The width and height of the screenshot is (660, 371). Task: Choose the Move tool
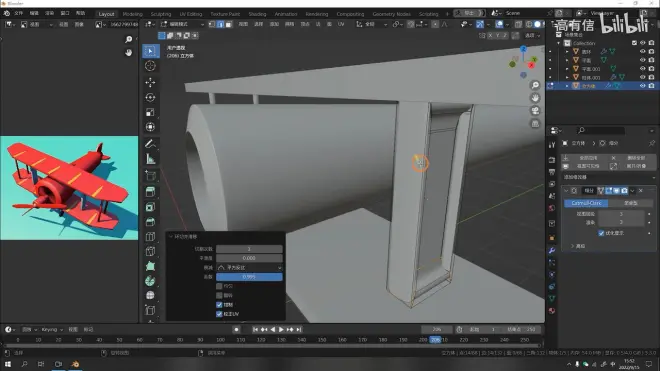click(150, 83)
